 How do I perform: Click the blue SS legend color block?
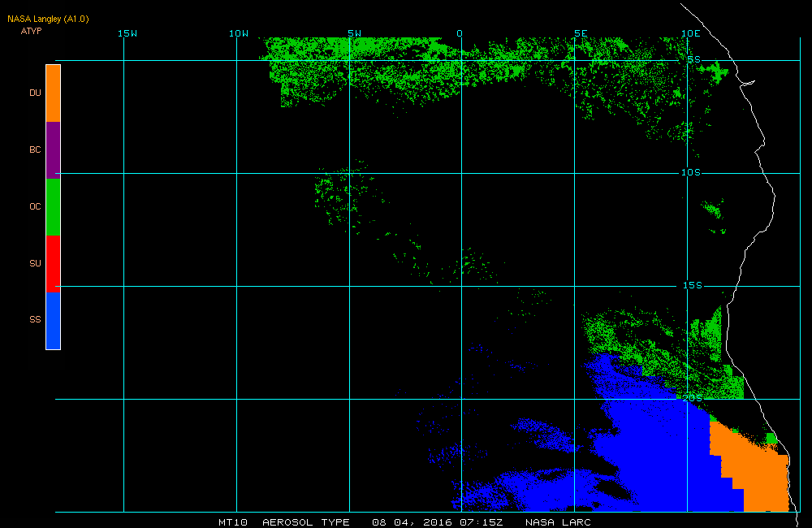[54, 321]
